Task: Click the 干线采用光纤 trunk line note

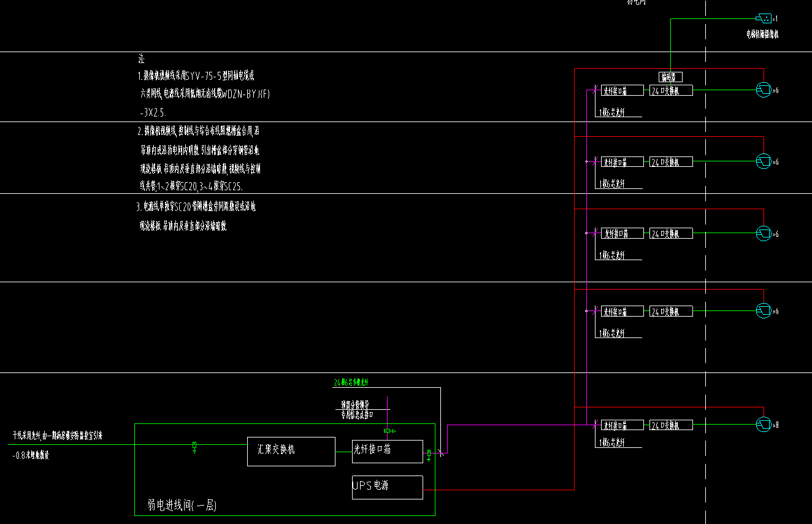Action: point(58,436)
